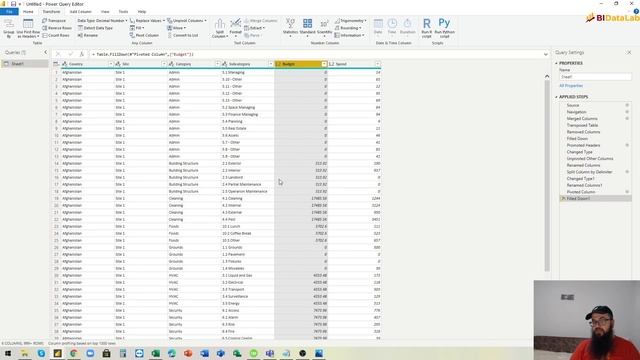Open the Replace Values dropdown
The width and height of the screenshot is (640, 360).
coord(147,20)
